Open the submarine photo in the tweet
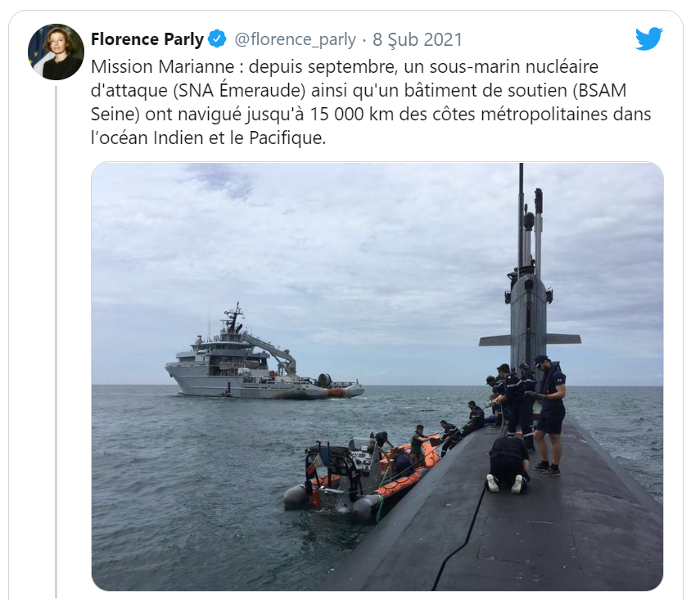Image resolution: width=700 pixels, height=600 pixels. pyautogui.click(x=377, y=377)
